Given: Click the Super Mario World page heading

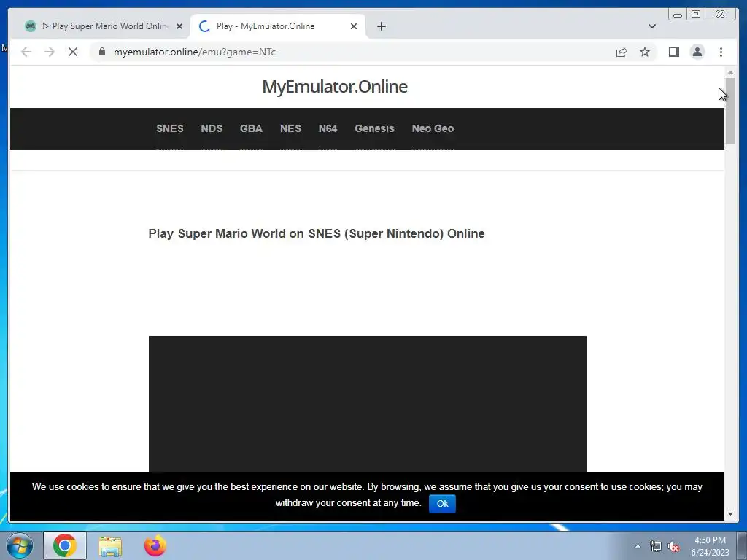Looking at the screenshot, I should pyautogui.click(x=317, y=234).
